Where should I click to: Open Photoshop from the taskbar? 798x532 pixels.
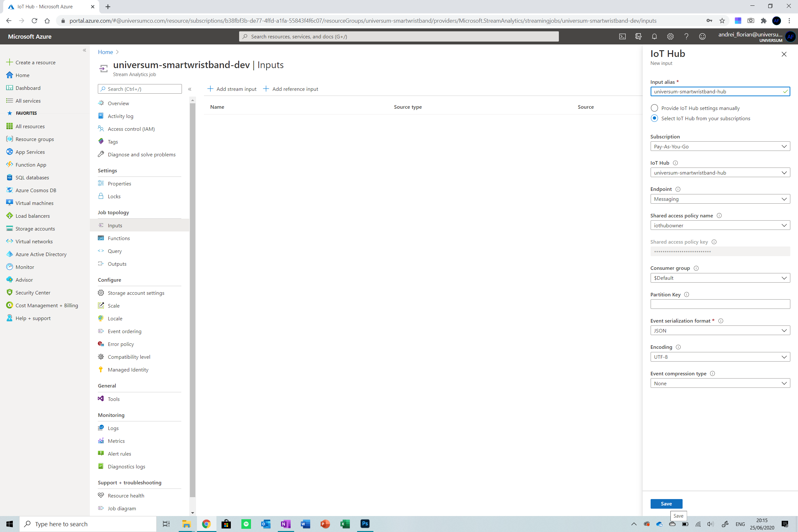(x=365, y=523)
